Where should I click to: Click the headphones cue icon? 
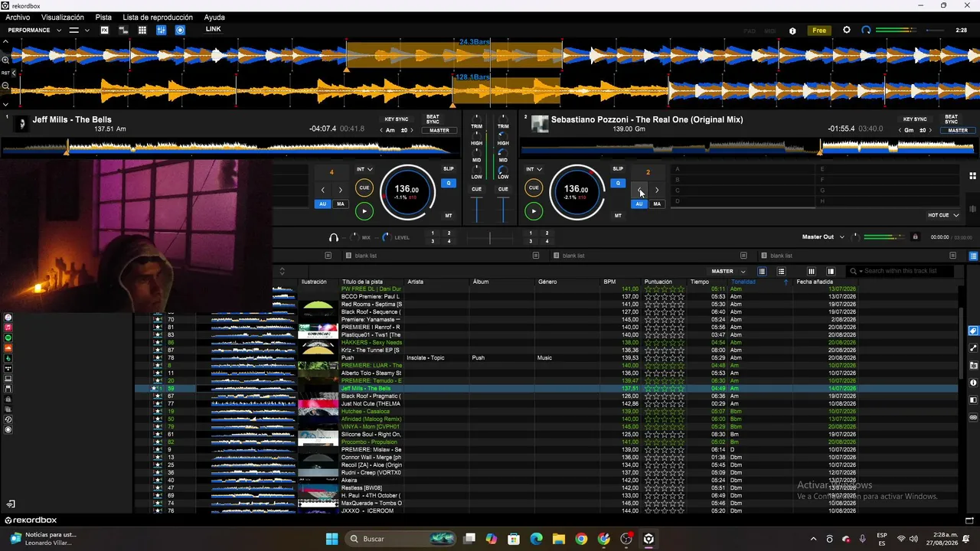point(334,237)
